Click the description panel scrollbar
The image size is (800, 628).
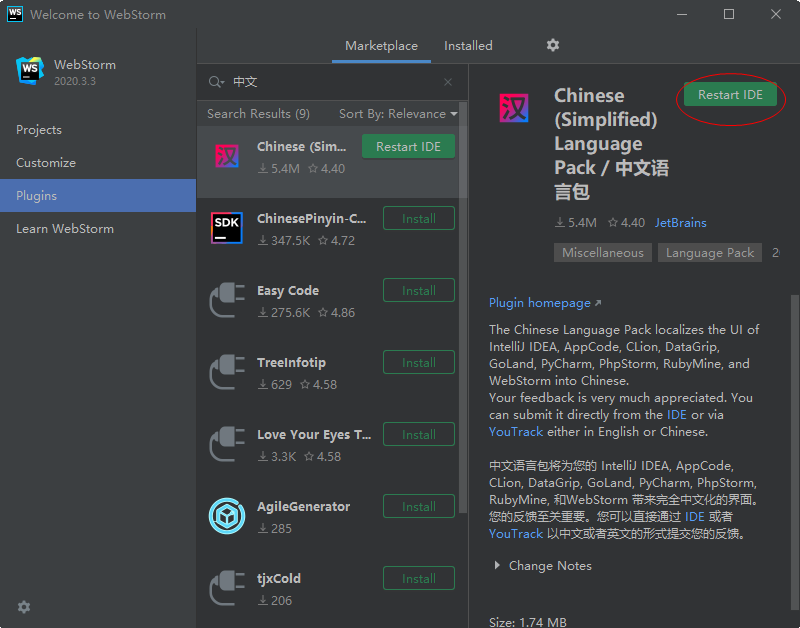click(795, 454)
